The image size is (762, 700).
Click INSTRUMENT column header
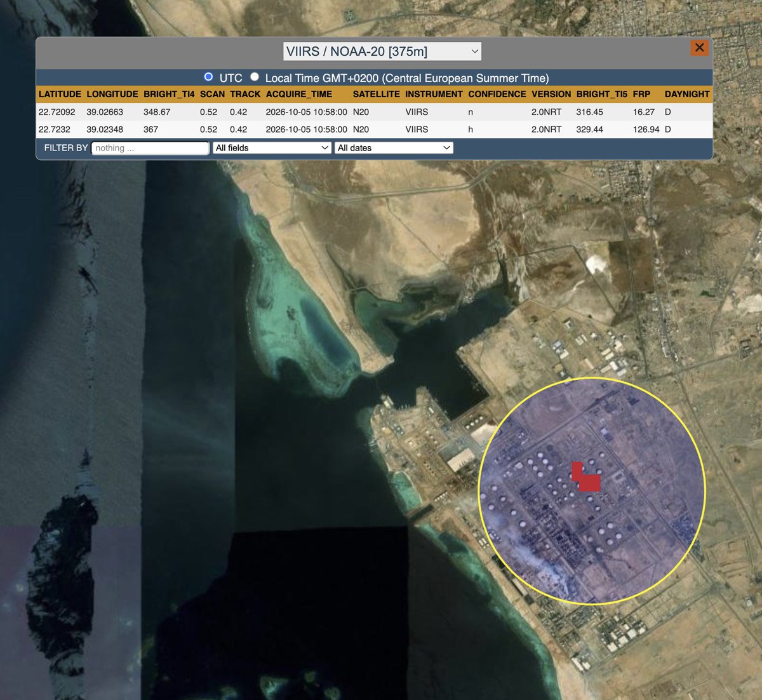click(434, 94)
